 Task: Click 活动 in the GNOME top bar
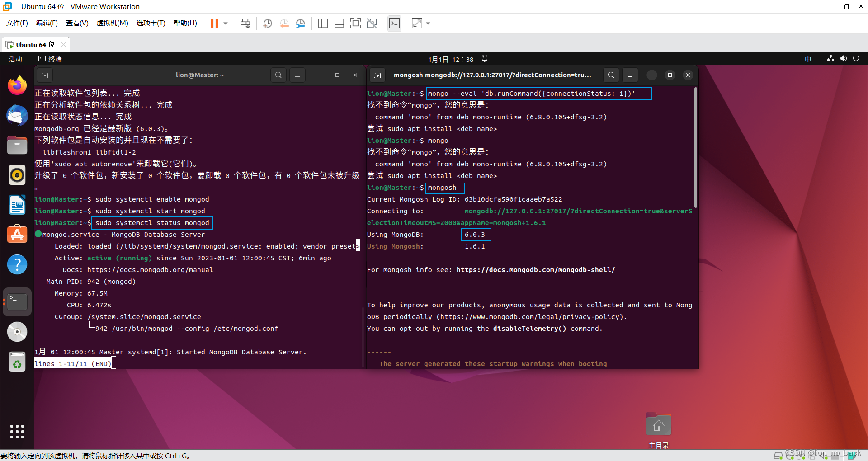pyautogui.click(x=15, y=59)
